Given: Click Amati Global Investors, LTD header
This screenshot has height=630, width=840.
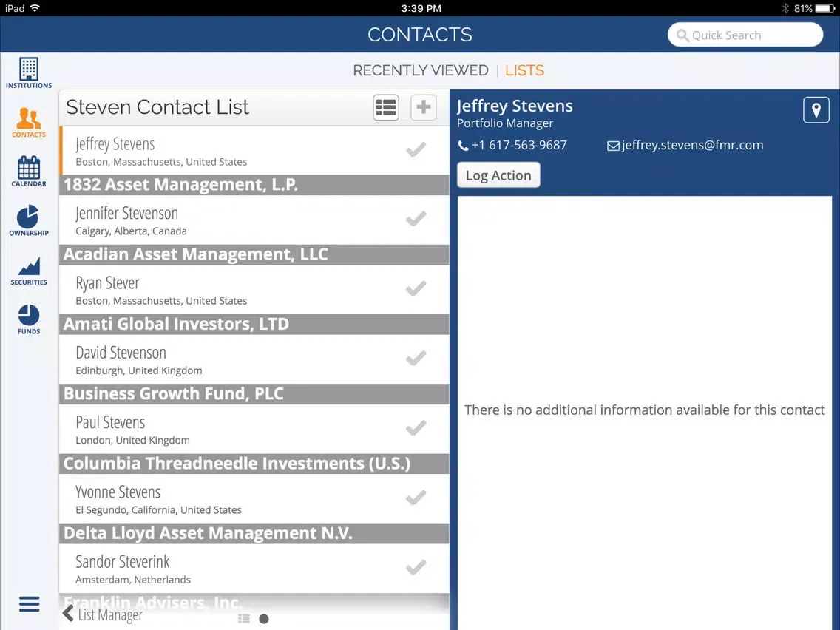Looking at the screenshot, I should pos(254,324).
